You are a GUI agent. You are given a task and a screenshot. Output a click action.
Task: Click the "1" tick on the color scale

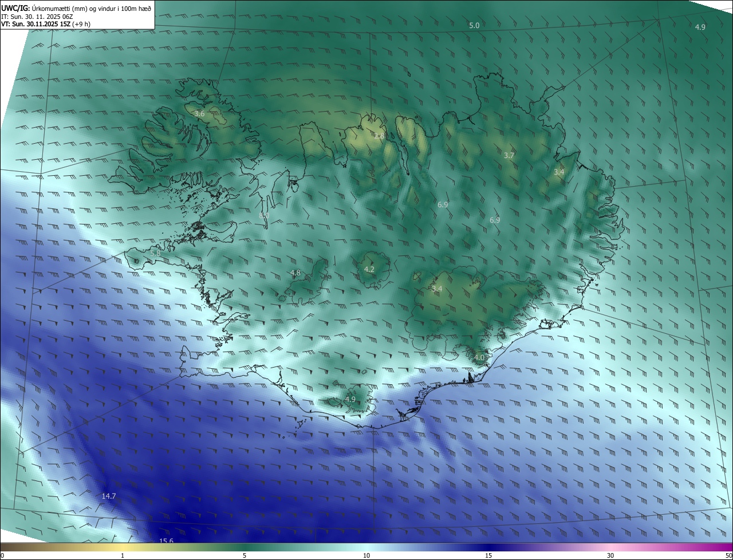[123, 555]
